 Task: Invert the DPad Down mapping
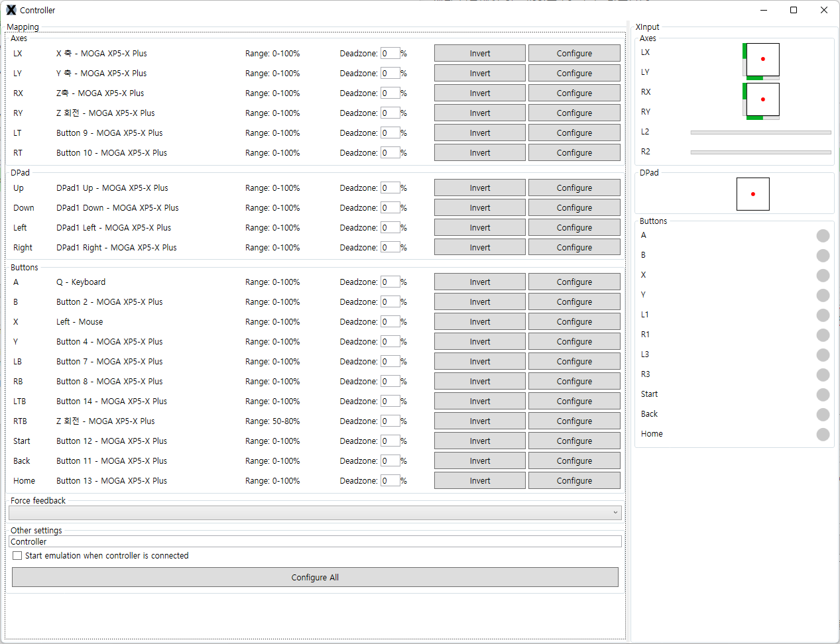[480, 207]
